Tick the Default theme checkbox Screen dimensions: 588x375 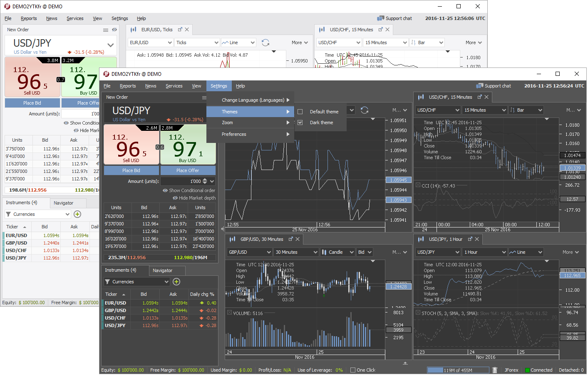[x=300, y=112]
